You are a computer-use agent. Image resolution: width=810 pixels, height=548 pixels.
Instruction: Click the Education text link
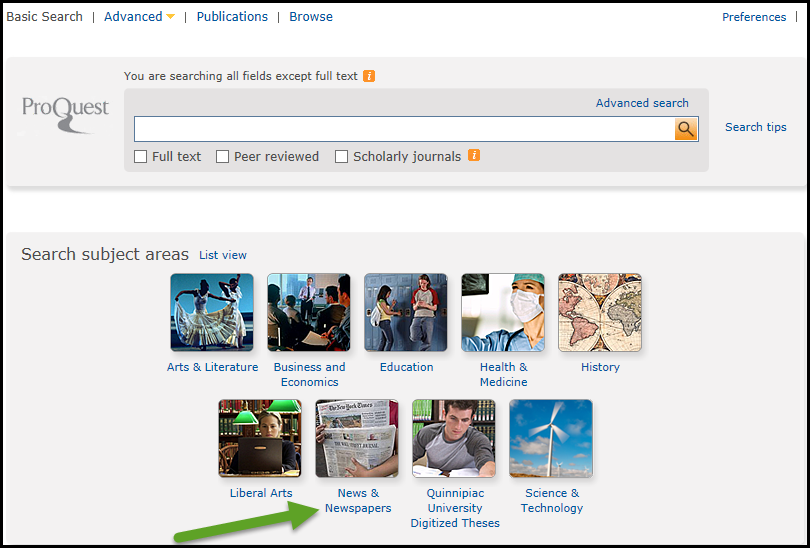point(407,367)
